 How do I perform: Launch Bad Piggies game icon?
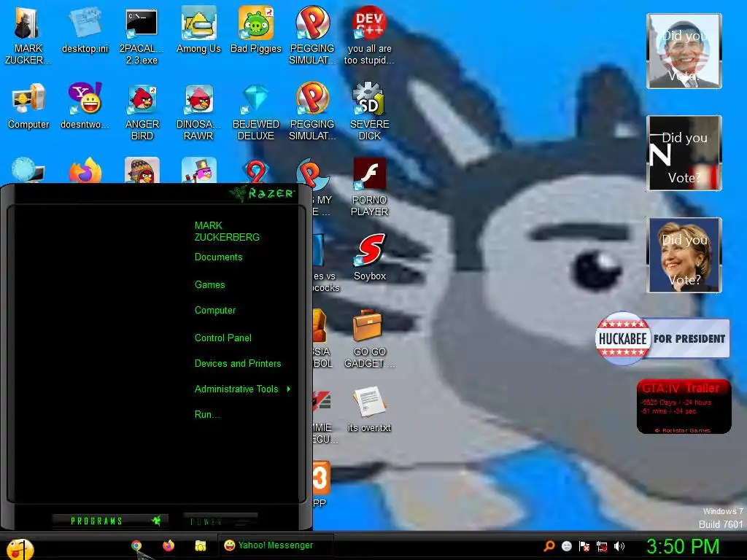(256, 29)
